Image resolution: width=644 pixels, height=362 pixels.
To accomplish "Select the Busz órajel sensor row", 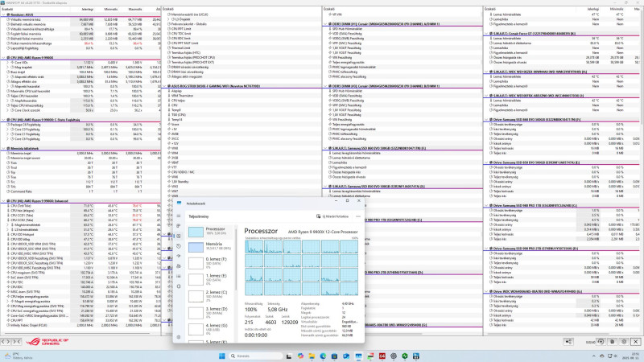I will [x=18, y=72].
